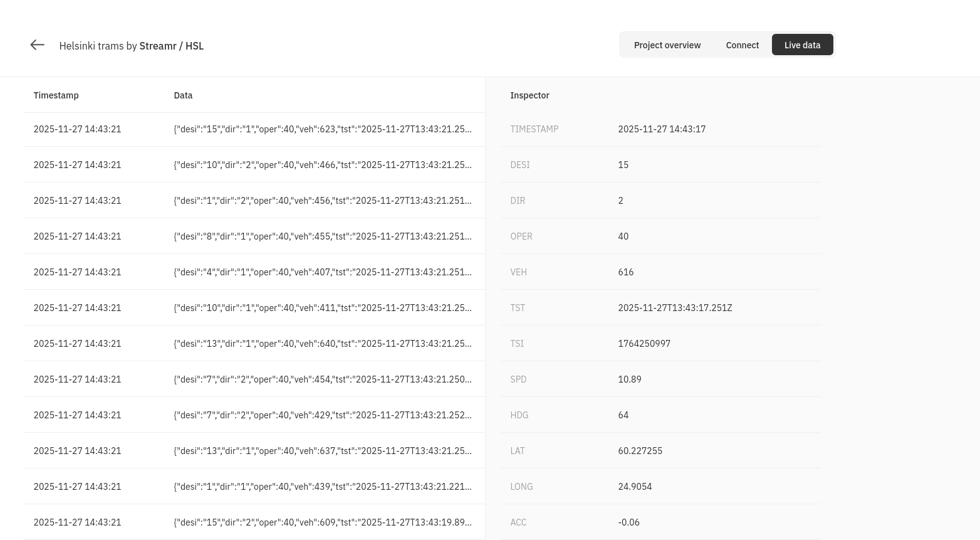Switch to the Project overview tab
This screenshot has height=540, width=980.
tap(667, 45)
